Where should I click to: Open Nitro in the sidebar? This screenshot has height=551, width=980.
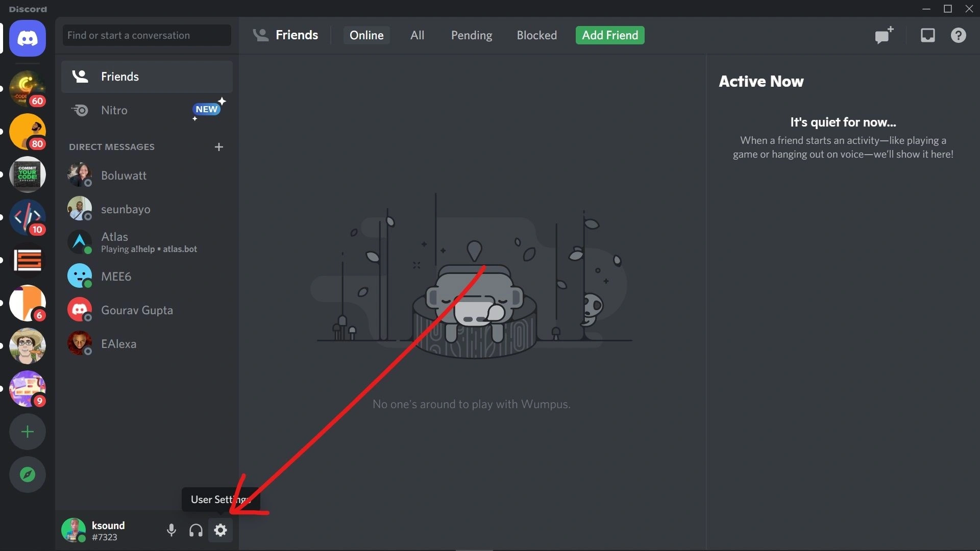[x=147, y=110]
